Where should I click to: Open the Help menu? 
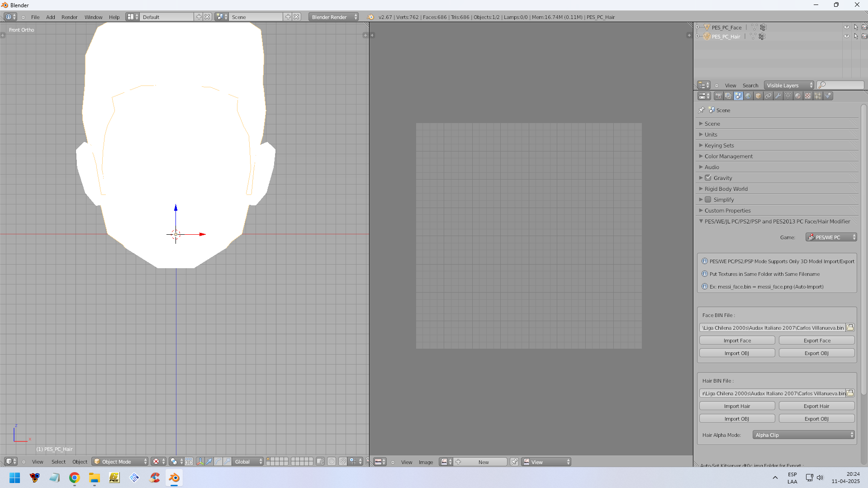point(114,17)
